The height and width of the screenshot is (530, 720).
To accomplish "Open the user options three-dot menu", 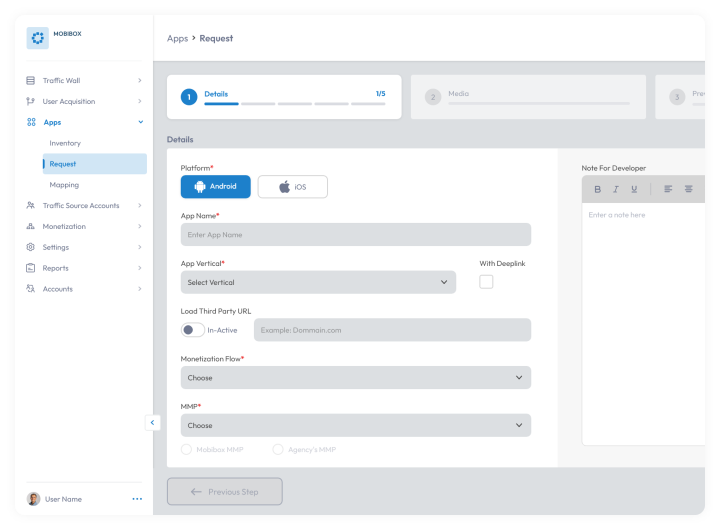I will (137, 499).
